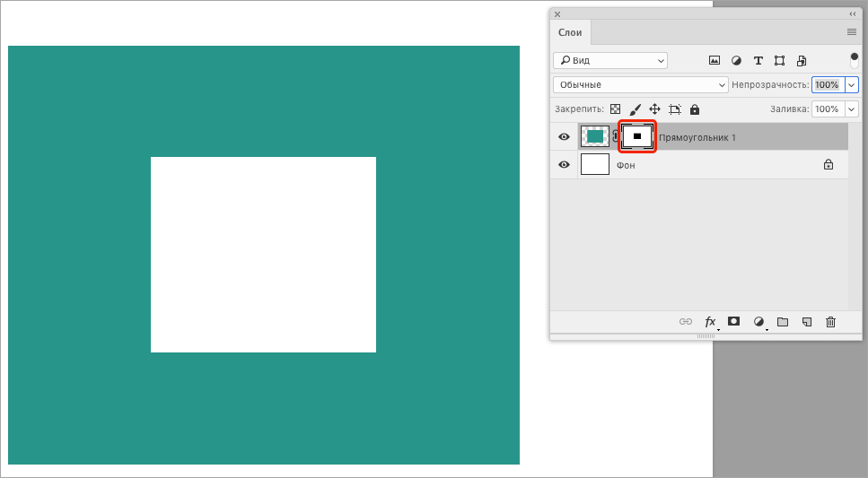Screen dimensions: 868x478
Task: Hide the Прямоугольник 1 layer
Action: tap(564, 137)
